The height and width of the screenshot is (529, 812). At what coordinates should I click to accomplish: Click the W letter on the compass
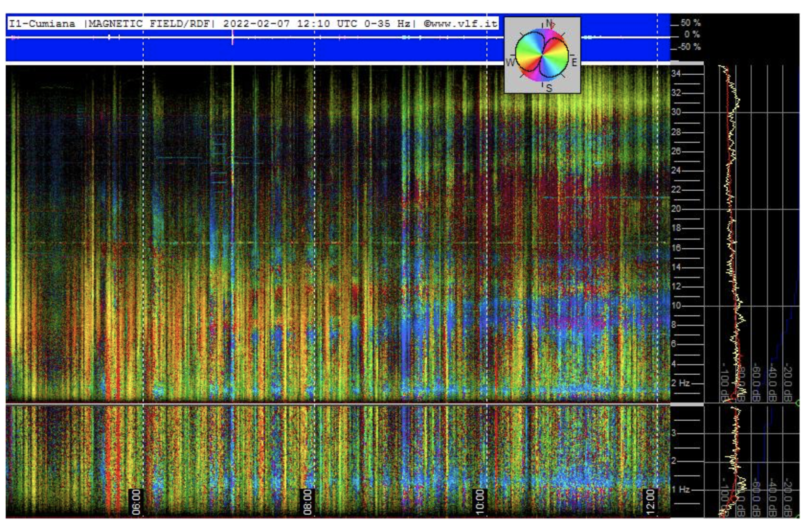pyautogui.click(x=510, y=63)
